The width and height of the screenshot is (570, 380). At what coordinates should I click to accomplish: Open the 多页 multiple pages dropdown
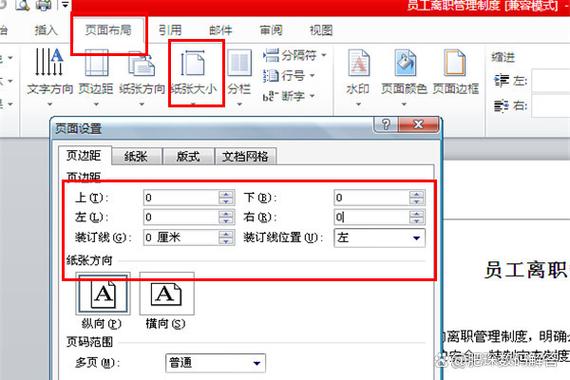[x=216, y=363]
